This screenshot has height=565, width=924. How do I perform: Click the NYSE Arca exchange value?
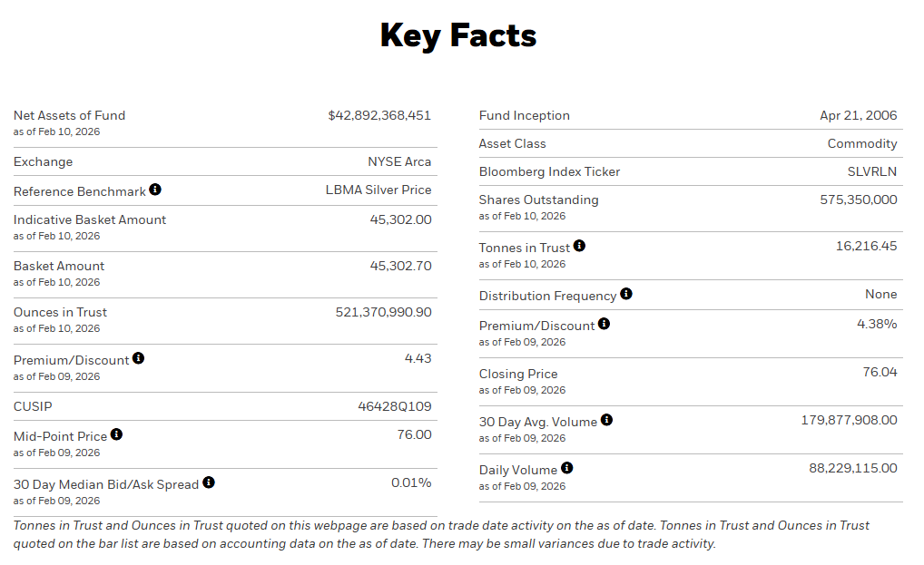pyautogui.click(x=399, y=161)
